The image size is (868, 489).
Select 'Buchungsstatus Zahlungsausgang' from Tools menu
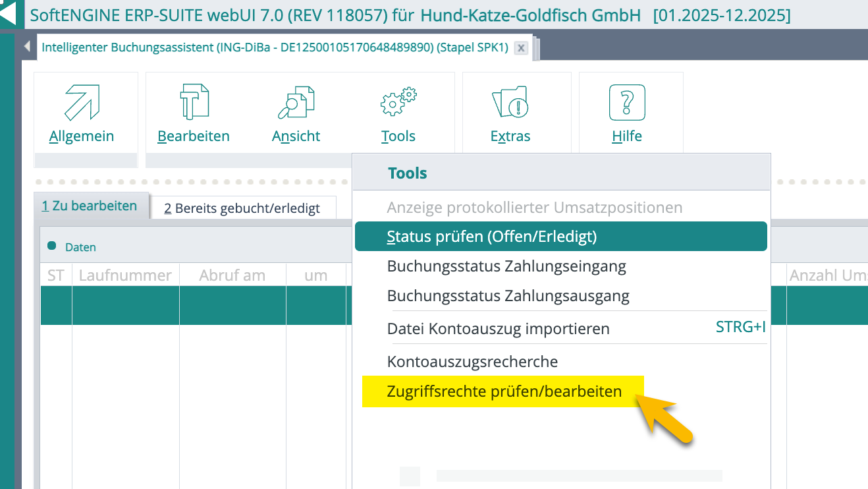click(x=508, y=296)
